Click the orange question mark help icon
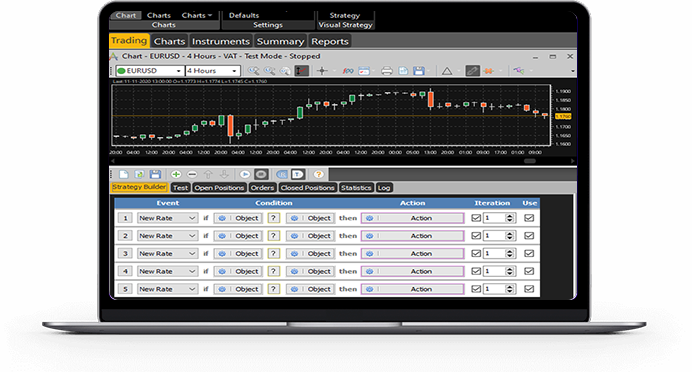 coord(318,174)
